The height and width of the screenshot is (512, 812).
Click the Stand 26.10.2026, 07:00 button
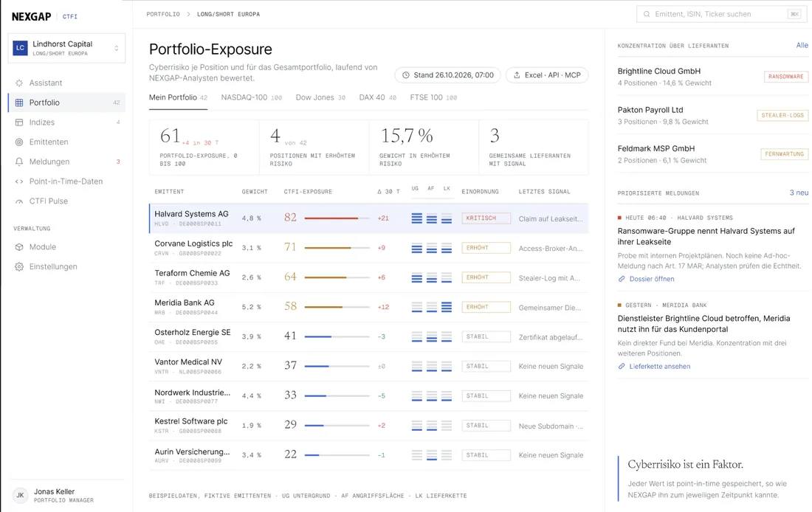click(x=448, y=75)
